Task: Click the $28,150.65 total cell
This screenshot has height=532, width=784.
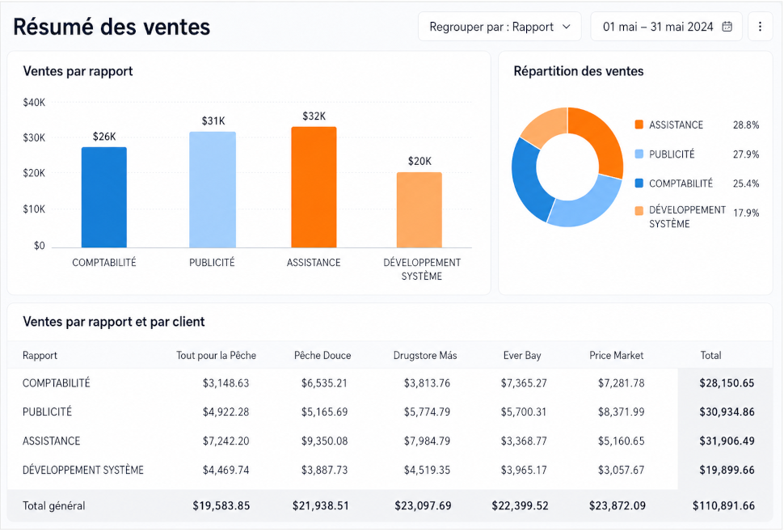Action: (727, 383)
